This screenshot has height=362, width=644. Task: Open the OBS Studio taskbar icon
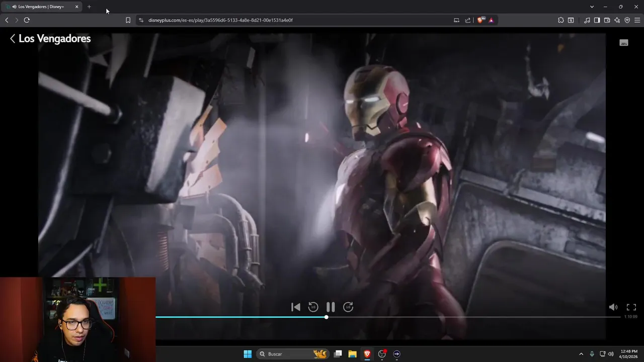point(382,354)
